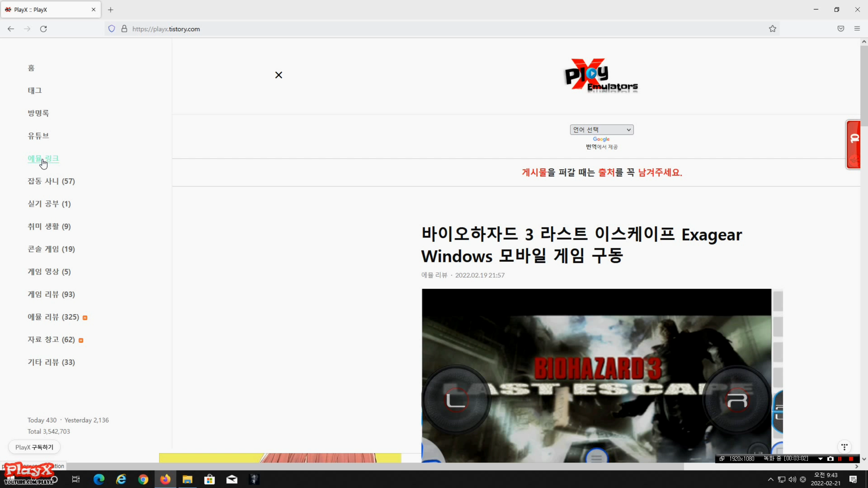Bookmark this page with the star icon

click(772, 29)
